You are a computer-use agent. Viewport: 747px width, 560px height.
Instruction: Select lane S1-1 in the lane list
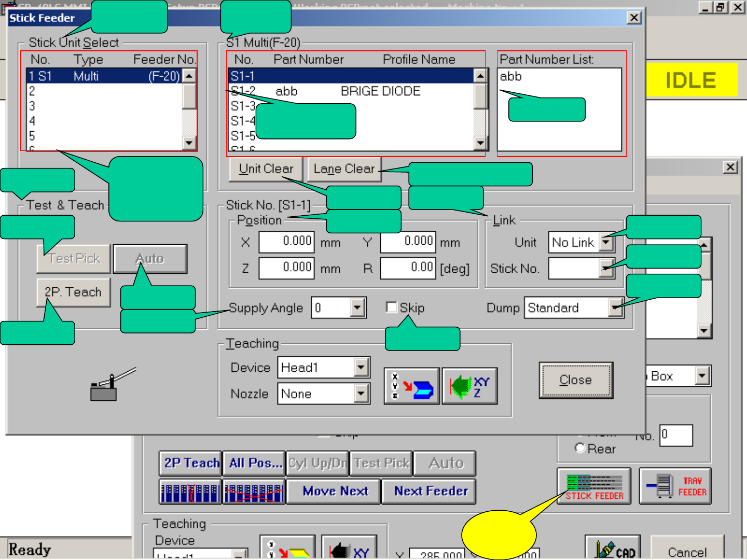pyautogui.click(x=351, y=76)
